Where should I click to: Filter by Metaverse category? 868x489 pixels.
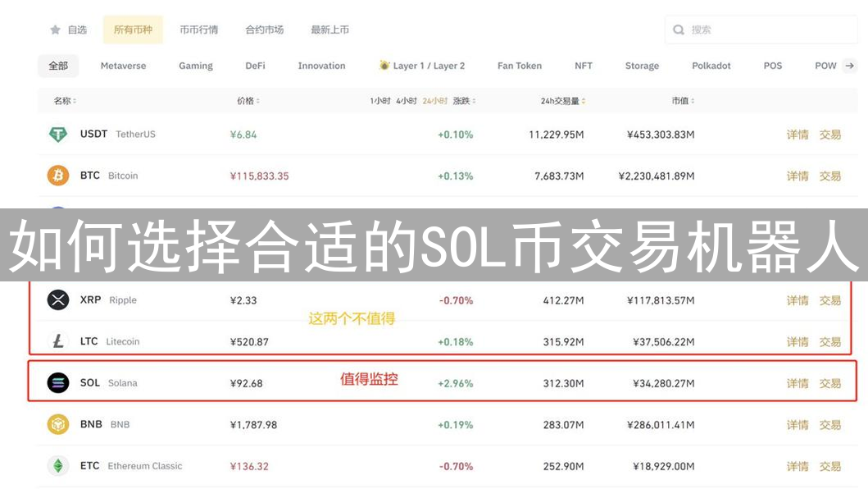click(124, 66)
